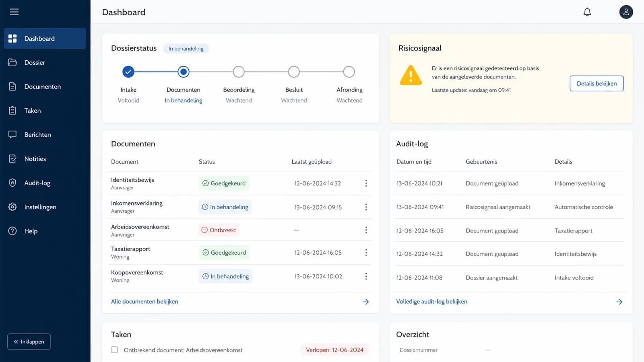Follow Alle documenten bekijken link

144,302
